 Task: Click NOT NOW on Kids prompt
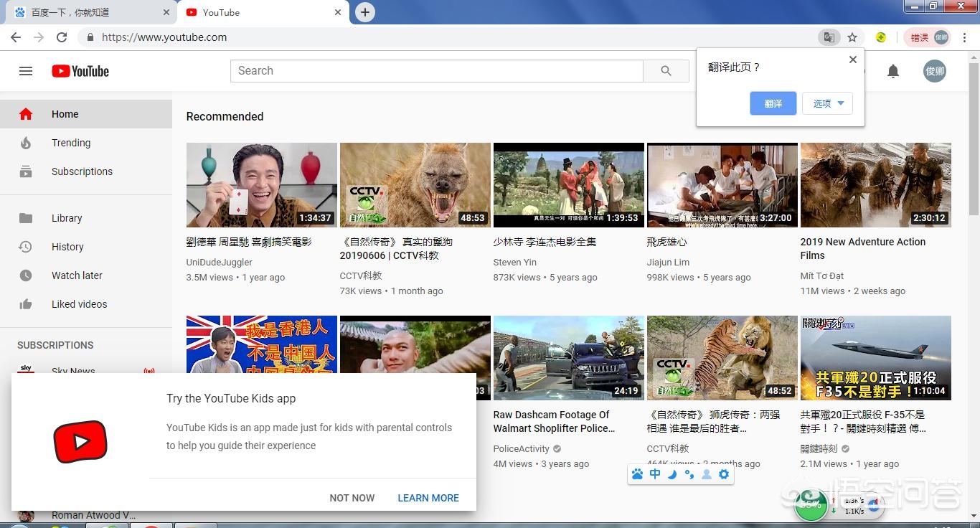point(352,498)
